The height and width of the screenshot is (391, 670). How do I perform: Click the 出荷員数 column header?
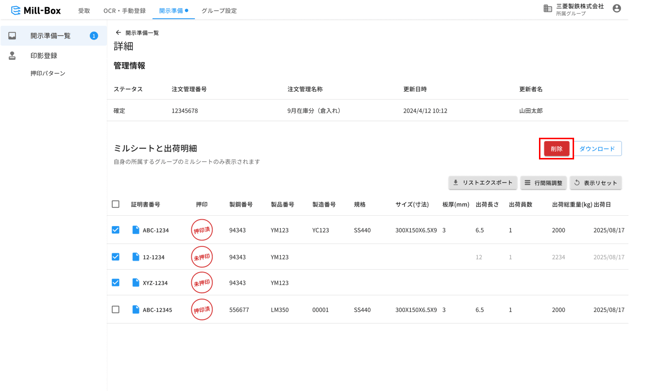pyautogui.click(x=521, y=205)
